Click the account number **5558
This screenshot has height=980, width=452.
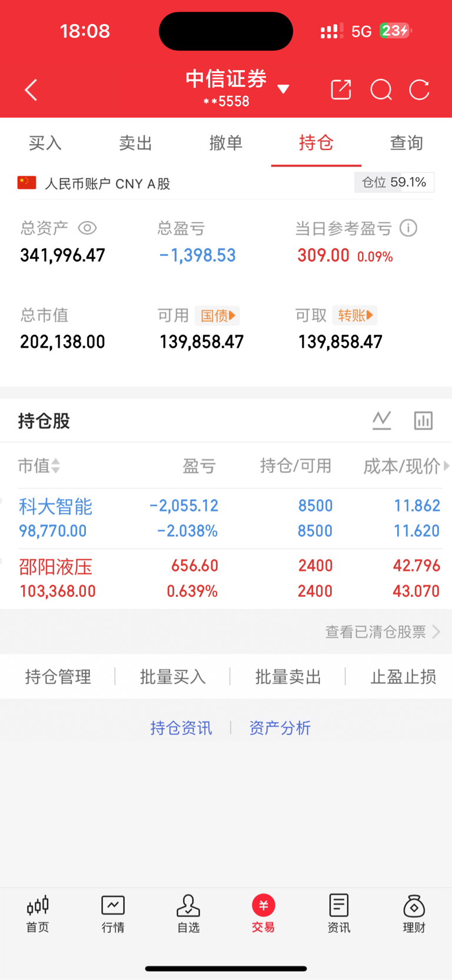point(226,101)
